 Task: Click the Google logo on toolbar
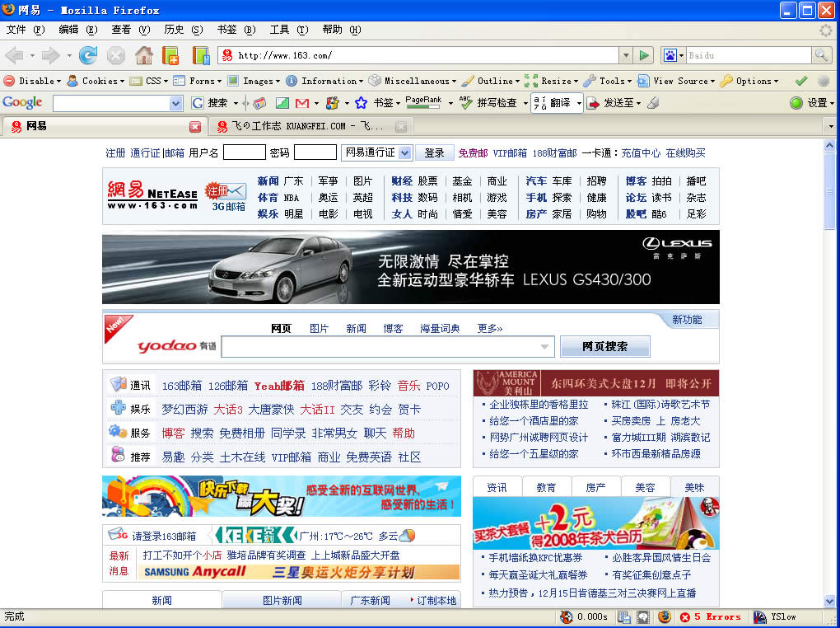pyautogui.click(x=22, y=102)
